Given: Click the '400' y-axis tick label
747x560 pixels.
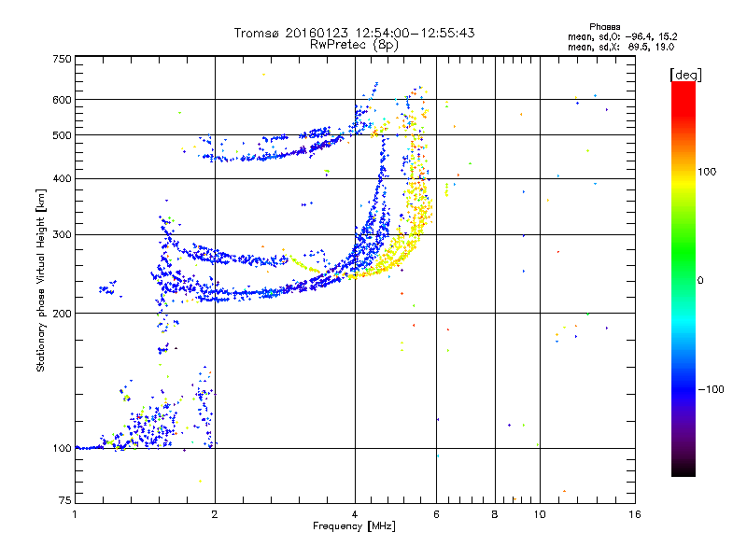Looking at the screenshot, I should click(62, 178).
